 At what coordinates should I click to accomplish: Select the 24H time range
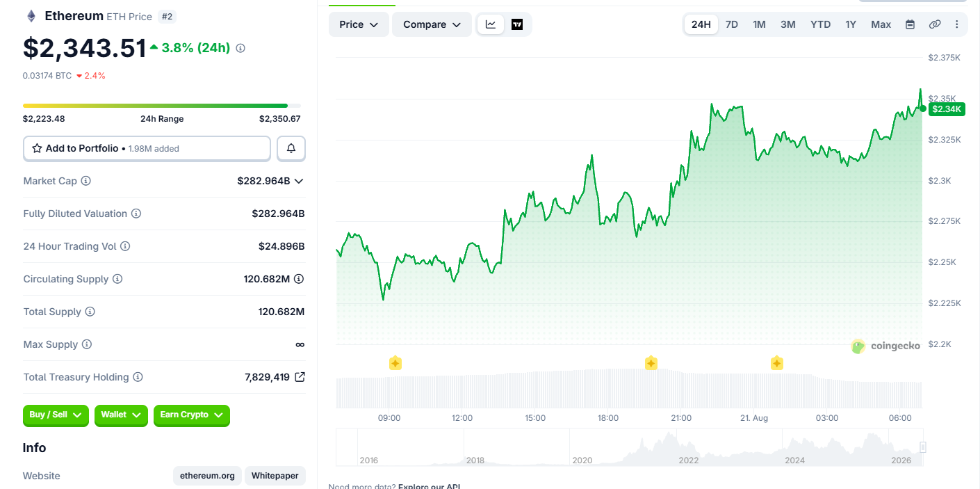[701, 24]
